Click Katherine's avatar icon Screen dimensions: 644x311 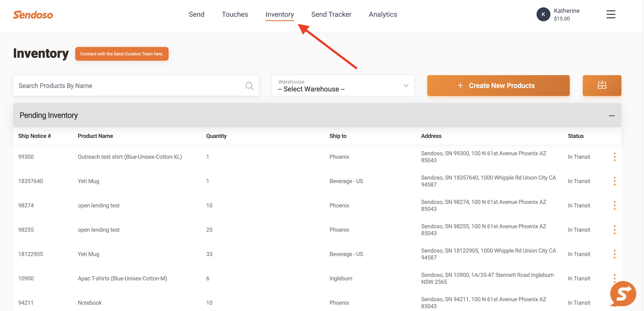tap(543, 14)
